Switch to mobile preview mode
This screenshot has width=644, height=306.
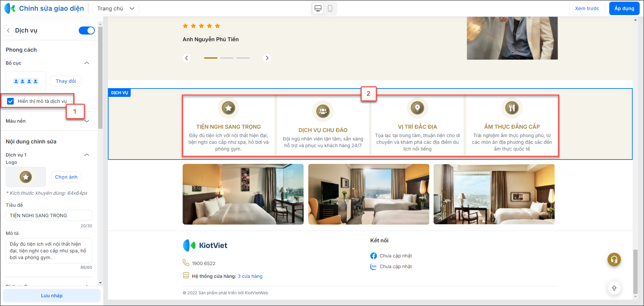click(330, 8)
